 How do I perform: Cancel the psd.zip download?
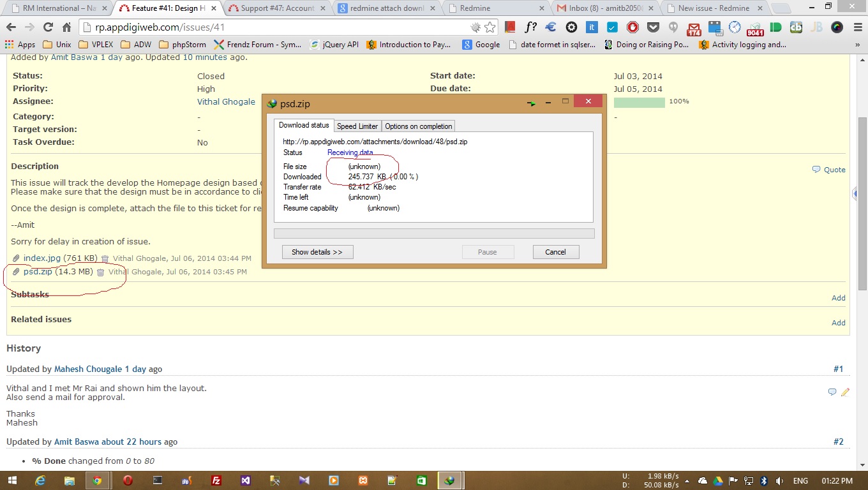pyautogui.click(x=555, y=252)
